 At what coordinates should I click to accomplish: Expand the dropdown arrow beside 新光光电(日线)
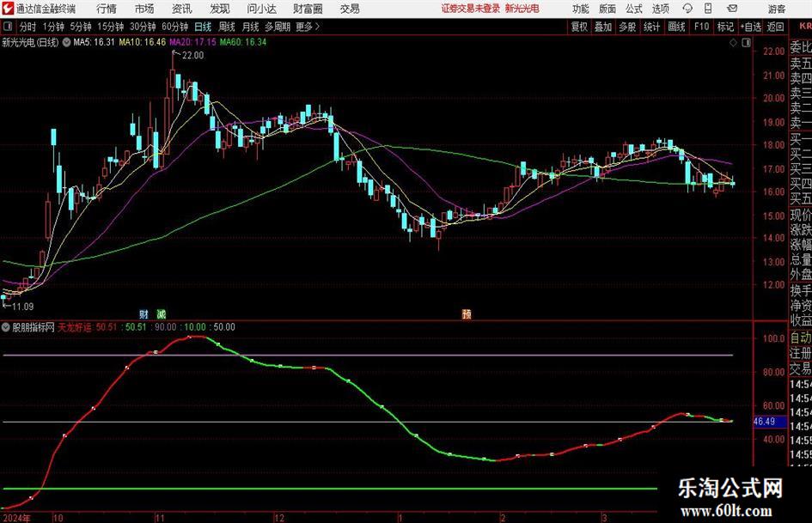click(x=66, y=42)
